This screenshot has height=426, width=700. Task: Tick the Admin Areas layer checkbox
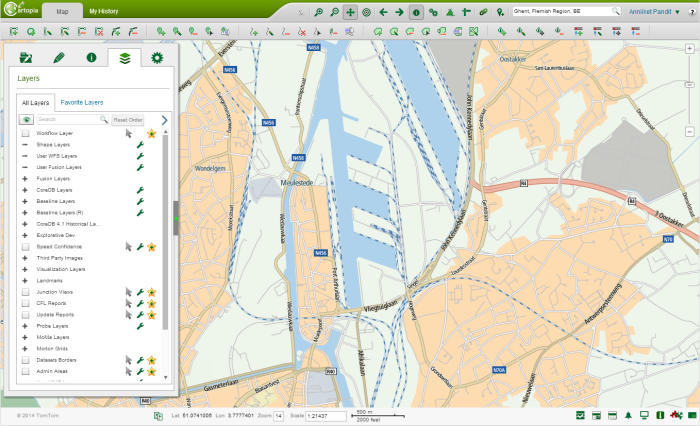pyautogui.click(x=25, y=371)
